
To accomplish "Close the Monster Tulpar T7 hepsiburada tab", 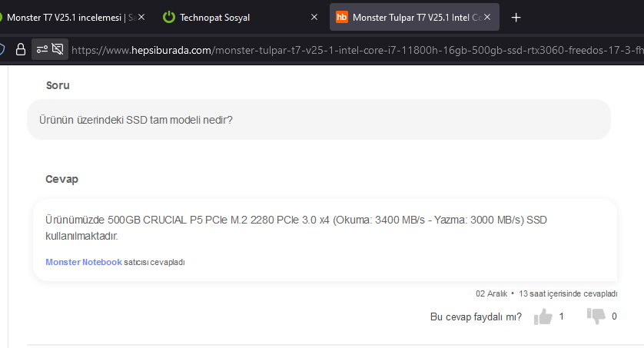I will point(489,17).
